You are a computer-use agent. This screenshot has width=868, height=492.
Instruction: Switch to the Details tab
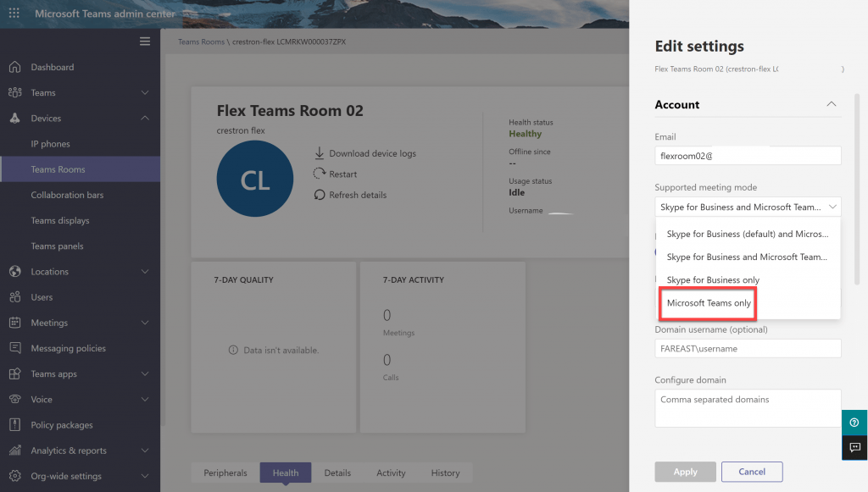337,473
